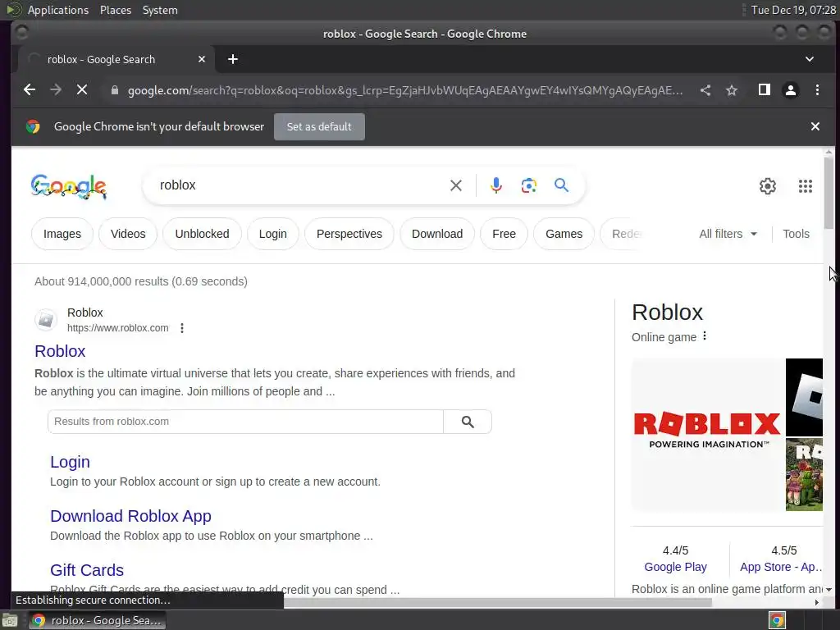Viewport: 840px width, 630px height.
Task: Click the Roblox site favicon
Action: click(46, 320)
